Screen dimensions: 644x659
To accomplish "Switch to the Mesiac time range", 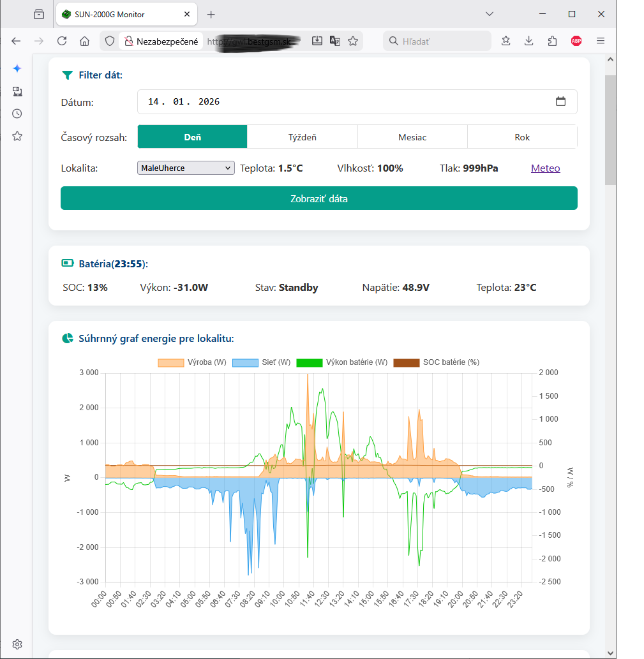I will [412, 137].
